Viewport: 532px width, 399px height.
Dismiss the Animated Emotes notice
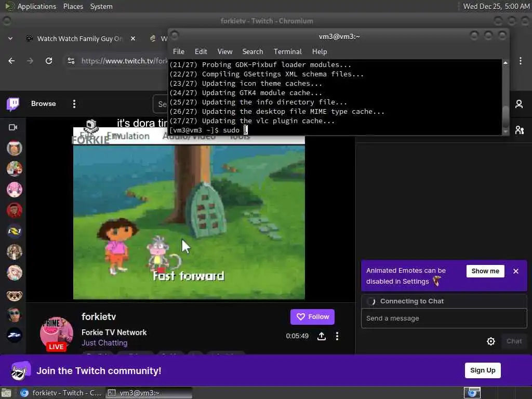click(516, 271)
